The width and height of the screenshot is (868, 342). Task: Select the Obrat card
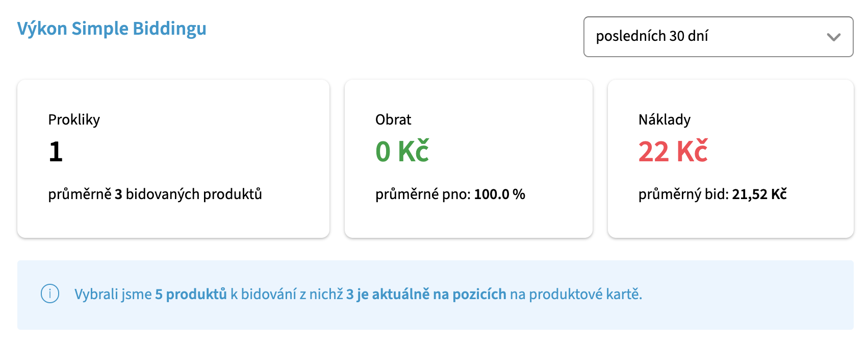pyautogui.click(x=469, y=159)
